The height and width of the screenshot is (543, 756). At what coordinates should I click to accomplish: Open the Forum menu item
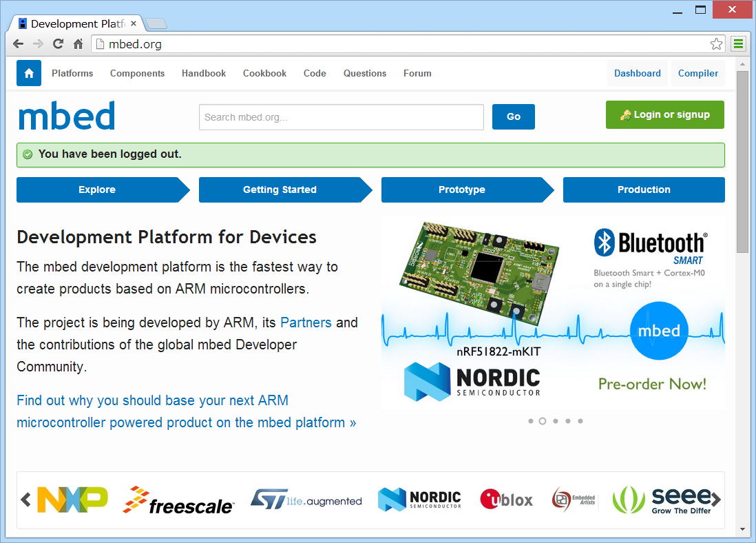point(417,73)
